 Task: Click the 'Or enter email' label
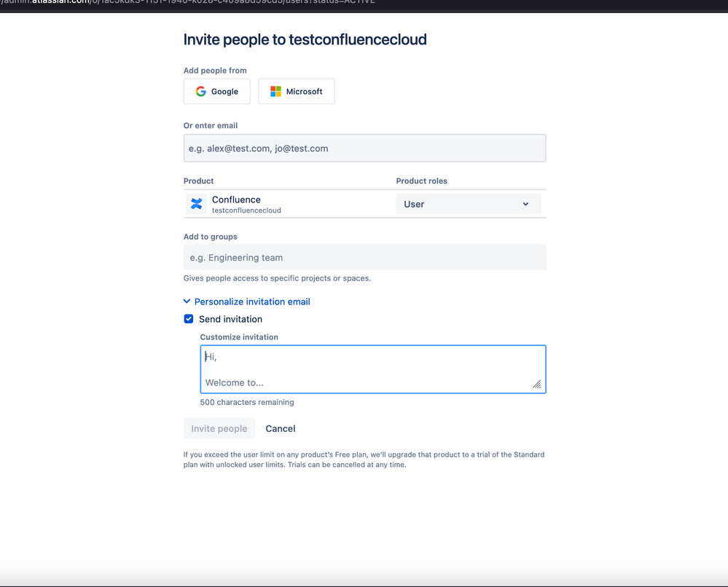coord(211,125)
